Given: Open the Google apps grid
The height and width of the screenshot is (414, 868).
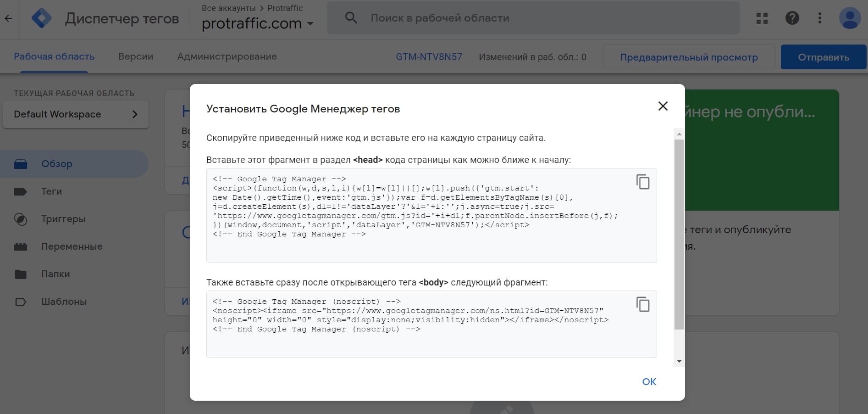Looking at the screenshot, I should [x=762, y=18].
